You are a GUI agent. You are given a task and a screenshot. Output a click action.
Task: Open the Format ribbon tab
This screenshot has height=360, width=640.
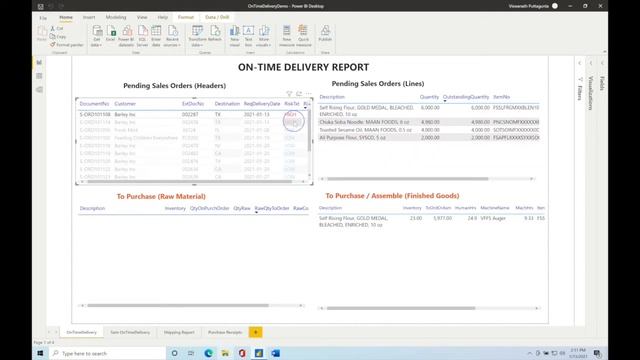[186, 18]
